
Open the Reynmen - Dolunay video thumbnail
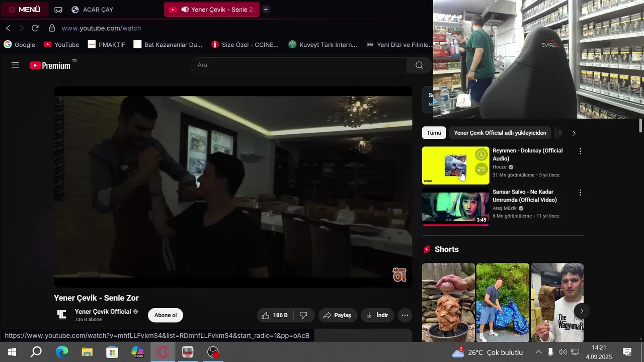click(x=455, y=165)
